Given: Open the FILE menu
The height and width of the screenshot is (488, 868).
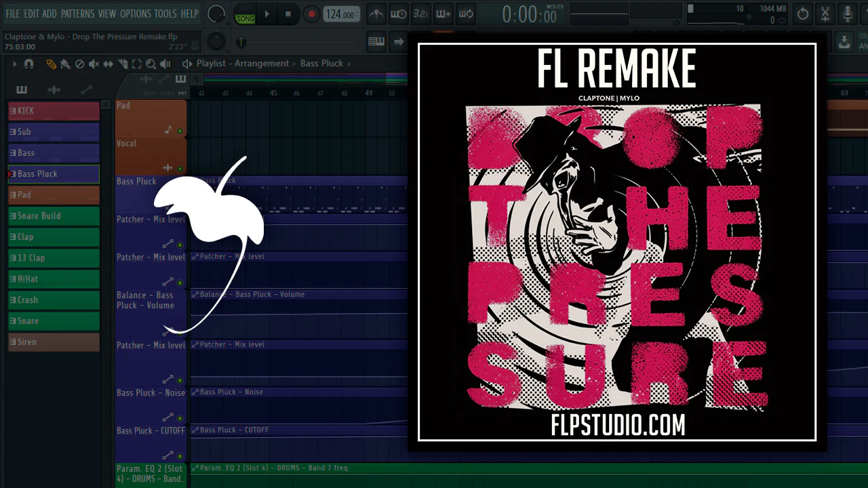Looking at the screenshot, I should (13, 14).
